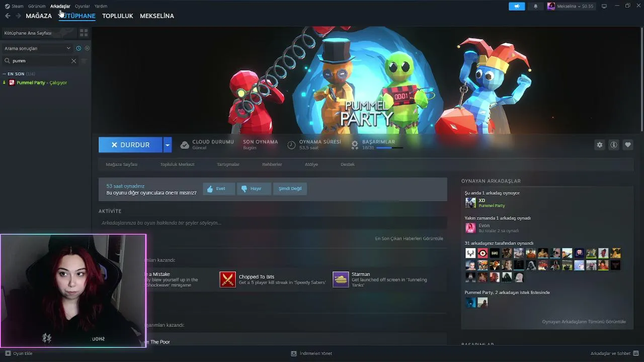Show game info panel icon
The image size is (644, 362).
613,145
